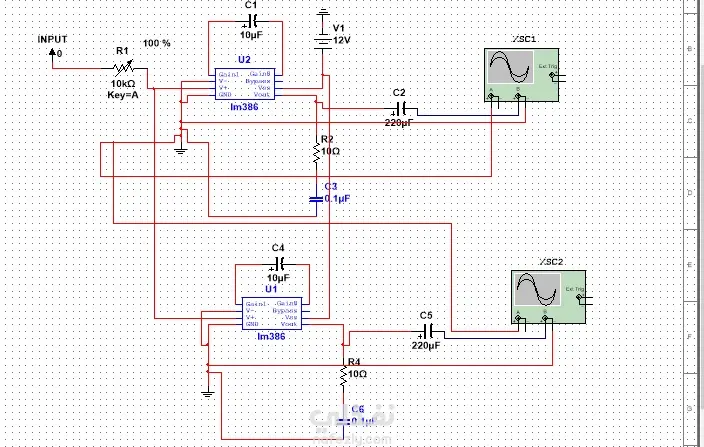Select the ground symbol above V1
The height and width of the screenshot is (447, 704).
point(323,13)
